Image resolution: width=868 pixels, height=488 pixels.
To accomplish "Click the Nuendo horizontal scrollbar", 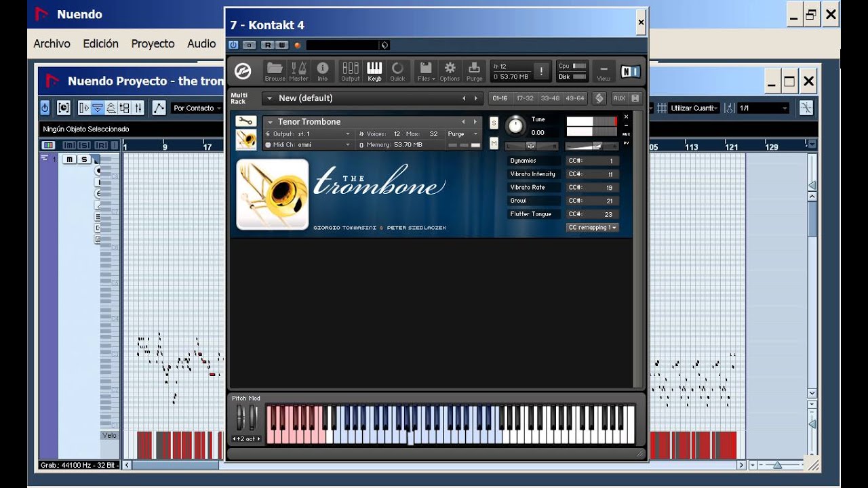I will pos(434,465).
